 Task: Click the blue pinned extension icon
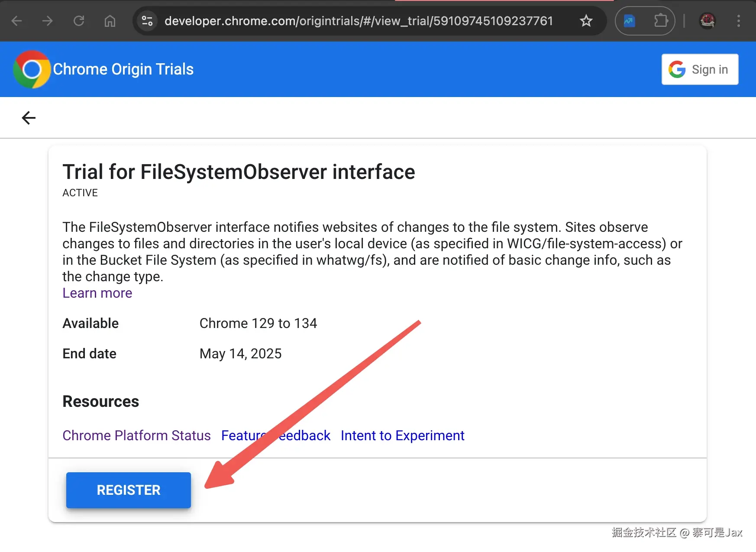coord(629,21)
